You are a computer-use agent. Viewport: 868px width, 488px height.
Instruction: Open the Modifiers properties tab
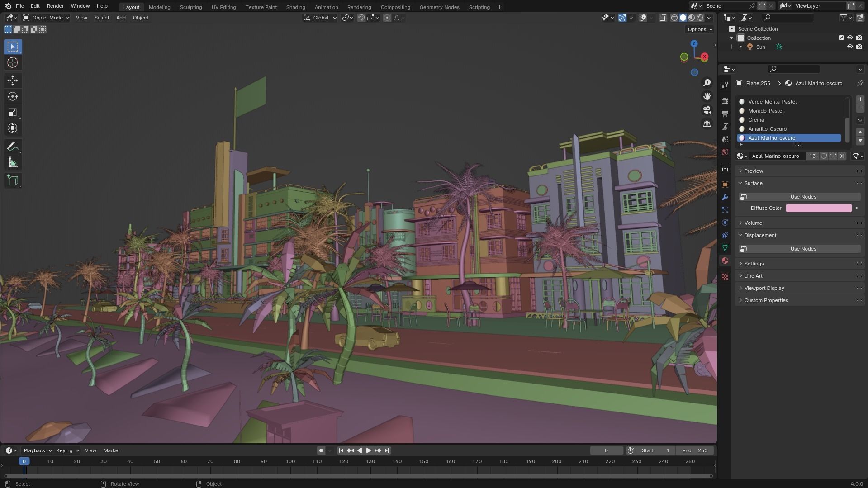tap(725, 197)
